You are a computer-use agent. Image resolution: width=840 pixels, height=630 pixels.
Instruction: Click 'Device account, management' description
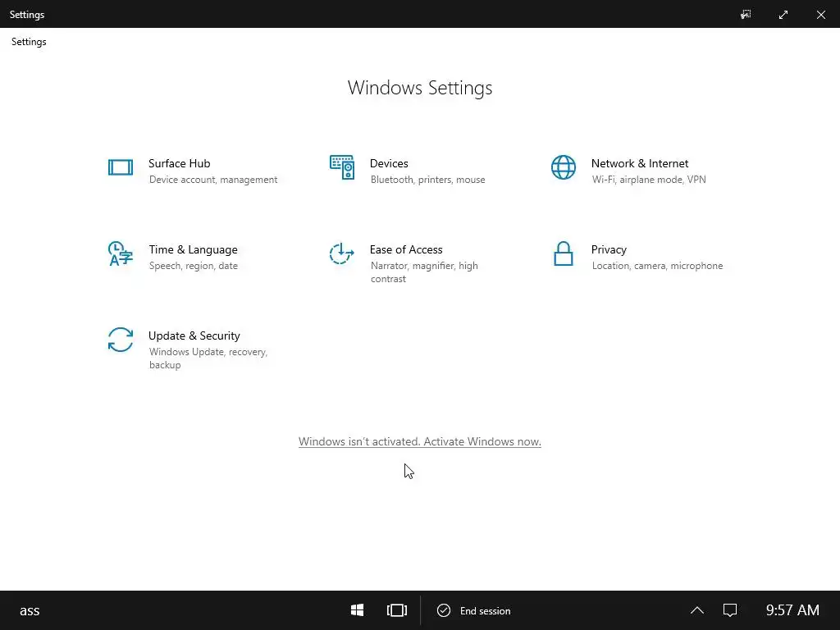[213, 180]
